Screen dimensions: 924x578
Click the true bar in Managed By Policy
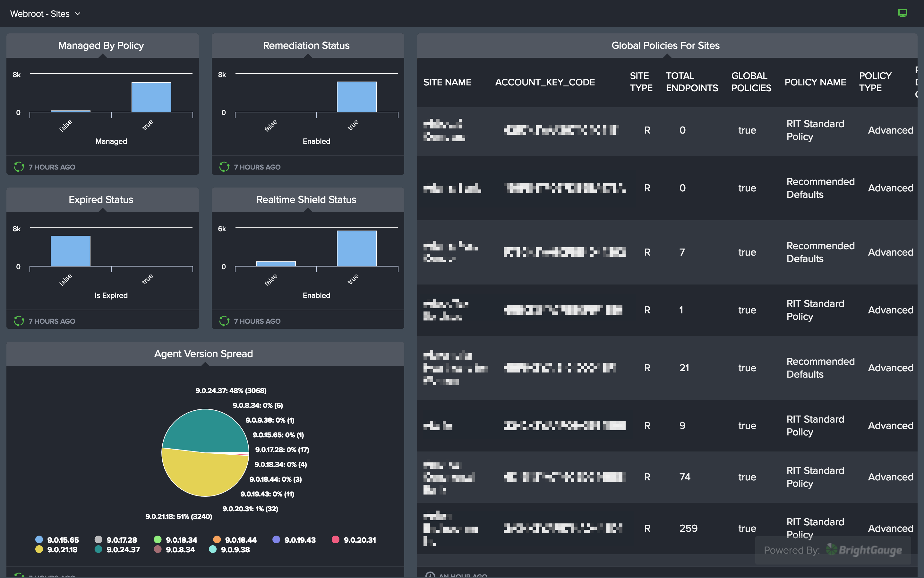(x=151, y=97)
